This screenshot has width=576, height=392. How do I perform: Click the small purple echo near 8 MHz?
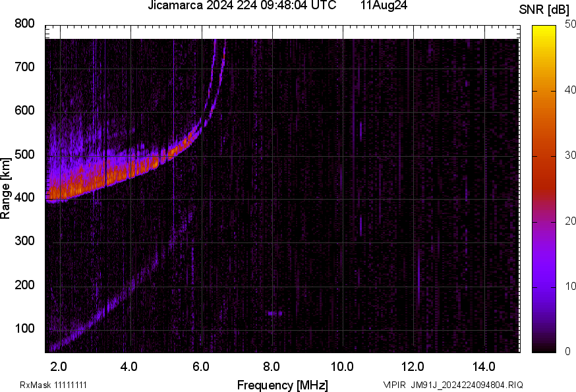(x=274, y=314)
